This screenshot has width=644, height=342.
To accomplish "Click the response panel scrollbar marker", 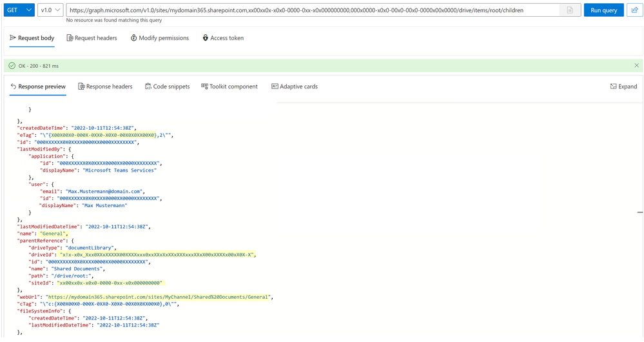I will 639,212.
